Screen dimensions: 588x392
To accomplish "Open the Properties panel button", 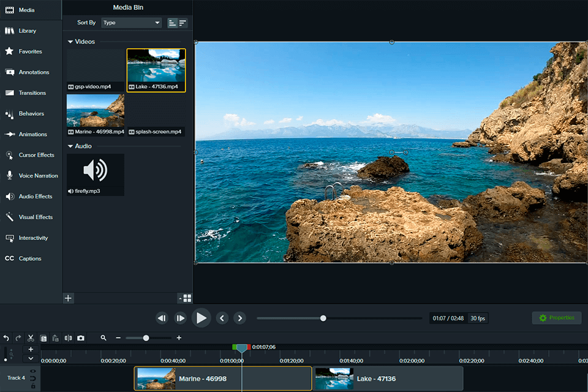I will pos(556,318).
